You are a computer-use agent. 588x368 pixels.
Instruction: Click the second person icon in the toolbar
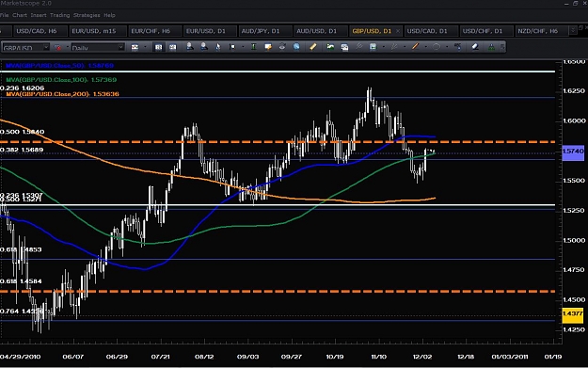tap(203, 46)
